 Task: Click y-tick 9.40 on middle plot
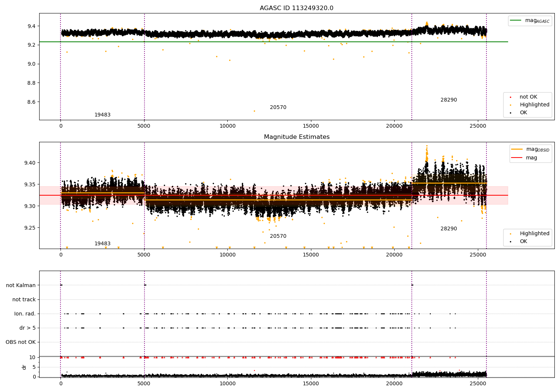30,163
